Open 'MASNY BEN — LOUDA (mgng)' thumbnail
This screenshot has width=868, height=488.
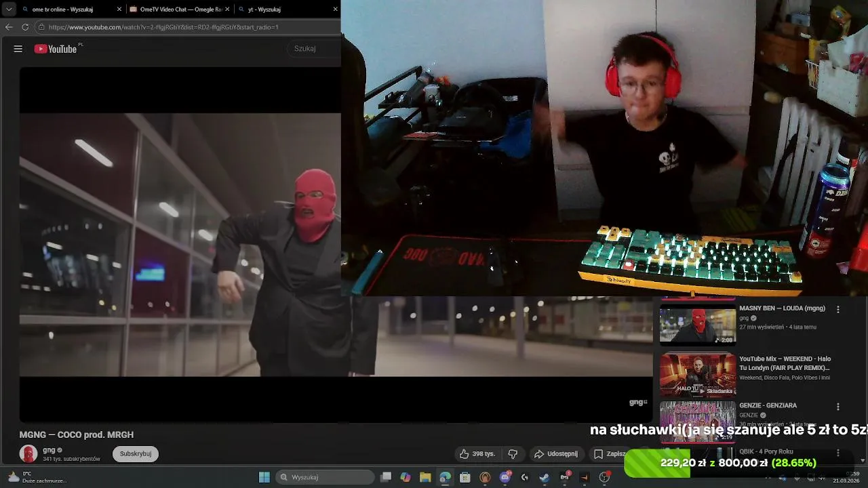698,324
